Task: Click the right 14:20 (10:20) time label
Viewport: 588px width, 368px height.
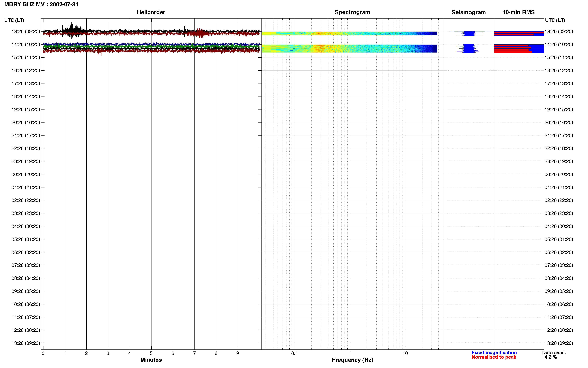Action: (559, 45)
